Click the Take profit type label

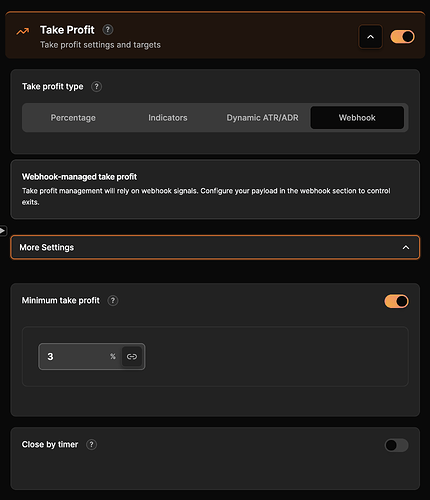(53, 87)
